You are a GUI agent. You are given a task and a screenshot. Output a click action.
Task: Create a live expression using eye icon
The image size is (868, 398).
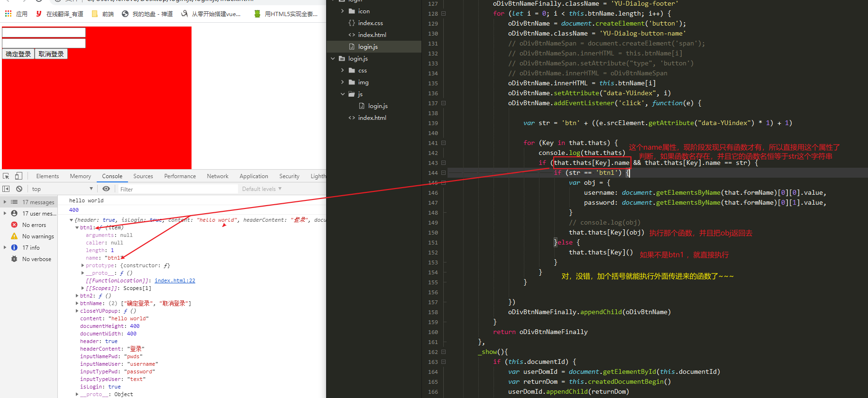(106, 189)
